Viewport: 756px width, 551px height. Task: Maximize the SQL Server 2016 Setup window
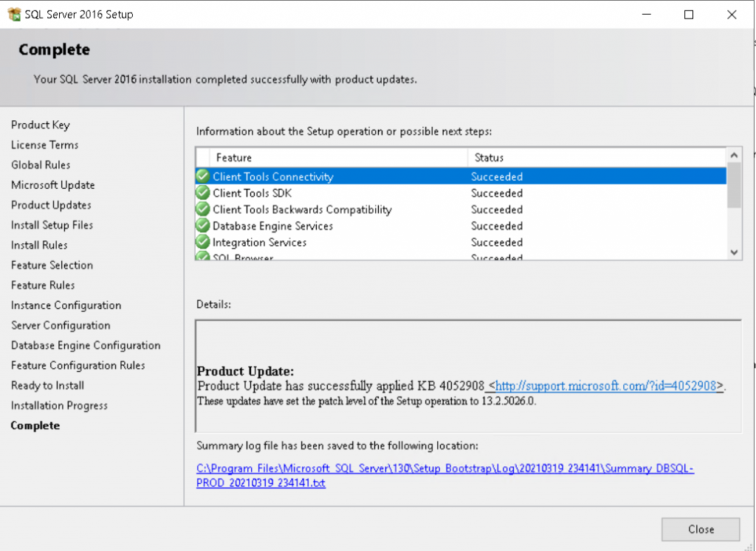pos(689,15)
